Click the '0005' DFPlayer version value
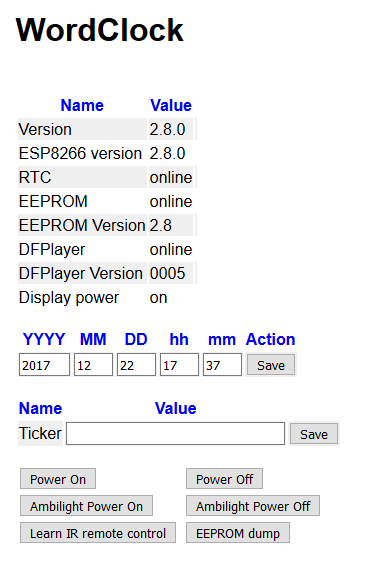 pyautogui.click(x=167, y=273)
